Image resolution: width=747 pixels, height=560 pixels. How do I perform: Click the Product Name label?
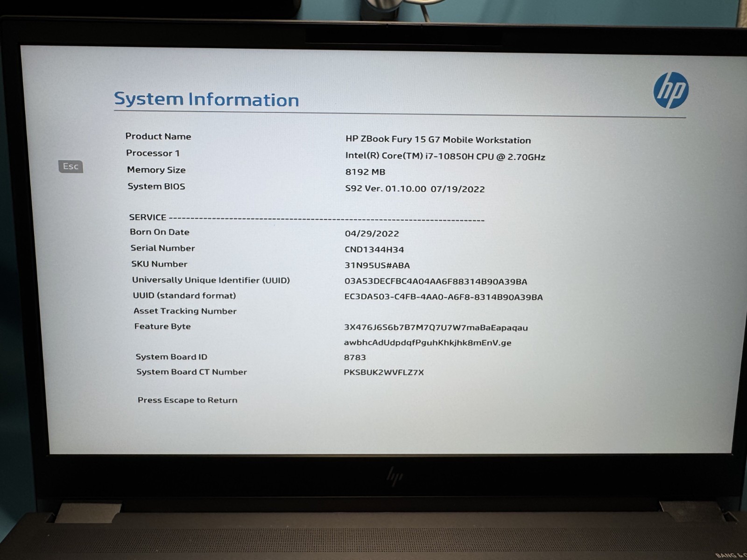158,136
